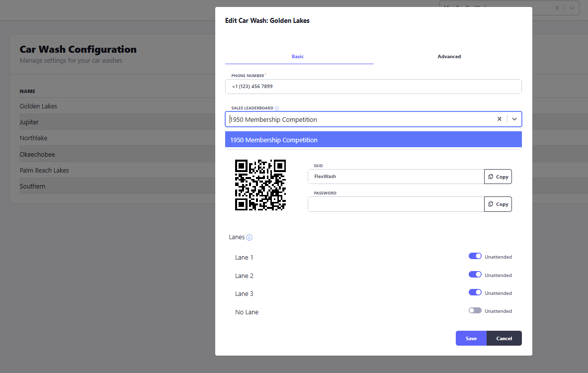The width and height of the screenshot is (588, 373).
Task: Select Southern in the car wash list
Action: [x=32, y=186]
